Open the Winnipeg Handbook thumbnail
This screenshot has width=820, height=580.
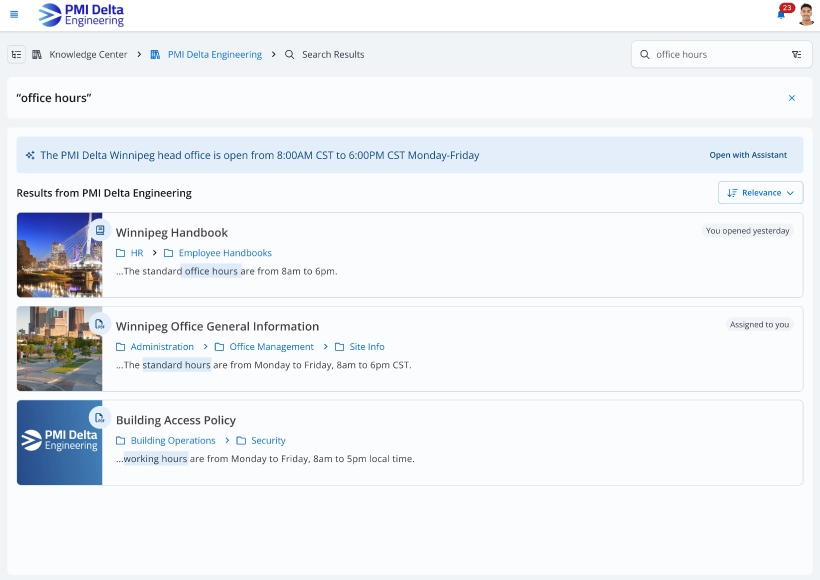pos(60,255)
